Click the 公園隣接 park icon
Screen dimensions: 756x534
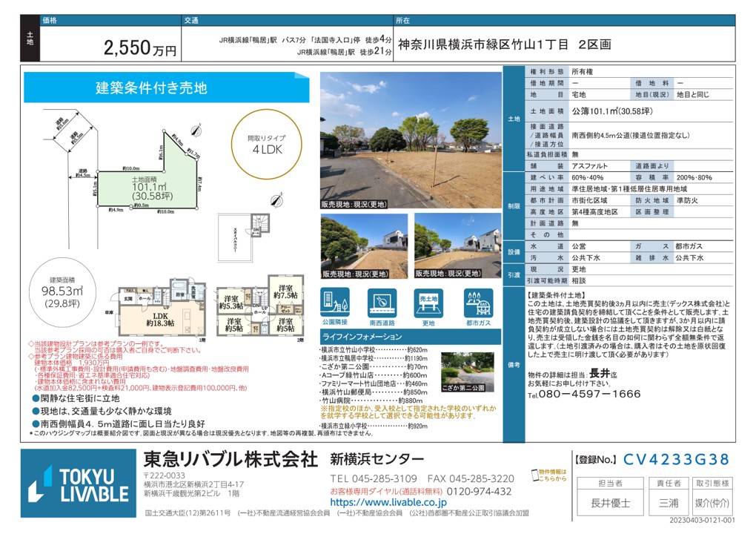pyautogui.click(x=336, y=303)
